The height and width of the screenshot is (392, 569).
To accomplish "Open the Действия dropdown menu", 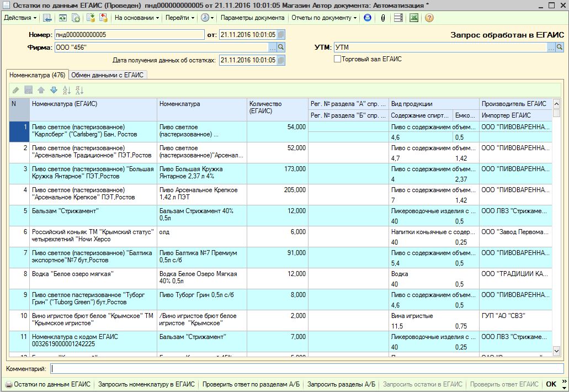I will coord(20,18).
